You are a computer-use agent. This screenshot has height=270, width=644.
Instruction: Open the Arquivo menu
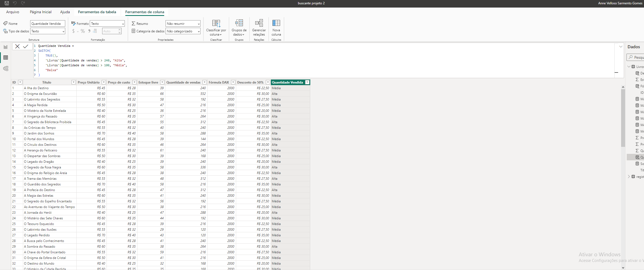[x=13, y=12]
